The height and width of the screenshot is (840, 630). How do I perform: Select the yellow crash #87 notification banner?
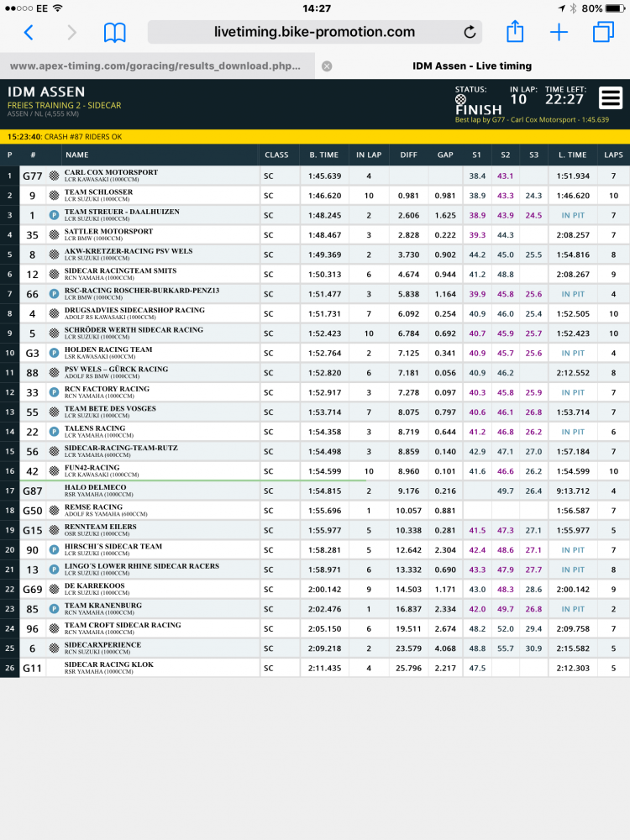point(315,137)
